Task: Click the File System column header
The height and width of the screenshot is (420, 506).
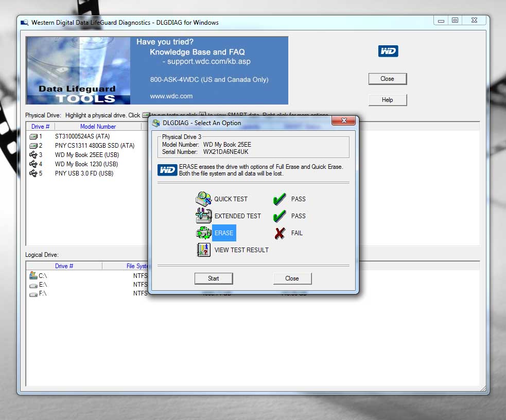Action: (137, 266)
